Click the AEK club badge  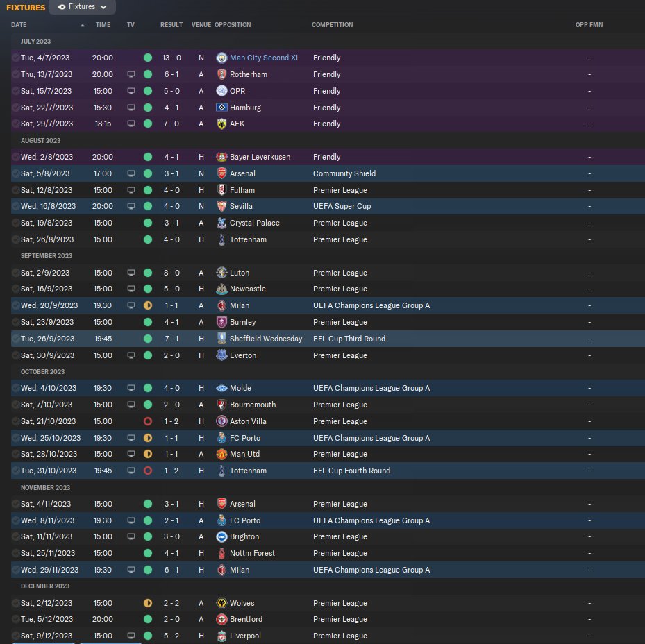pyautogui.click(x=221, y=124)
